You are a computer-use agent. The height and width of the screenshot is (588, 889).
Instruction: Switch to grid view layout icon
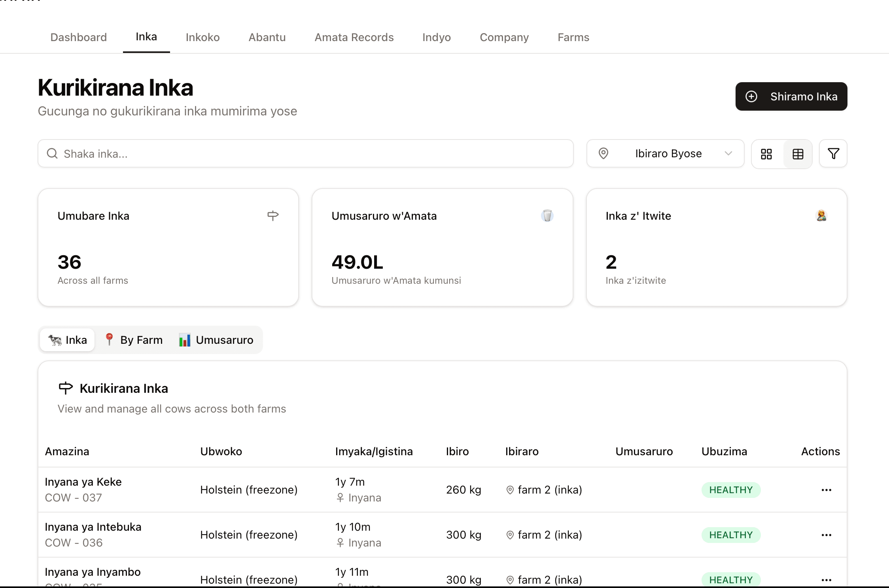pyautogui.click(x=766, y=154)
